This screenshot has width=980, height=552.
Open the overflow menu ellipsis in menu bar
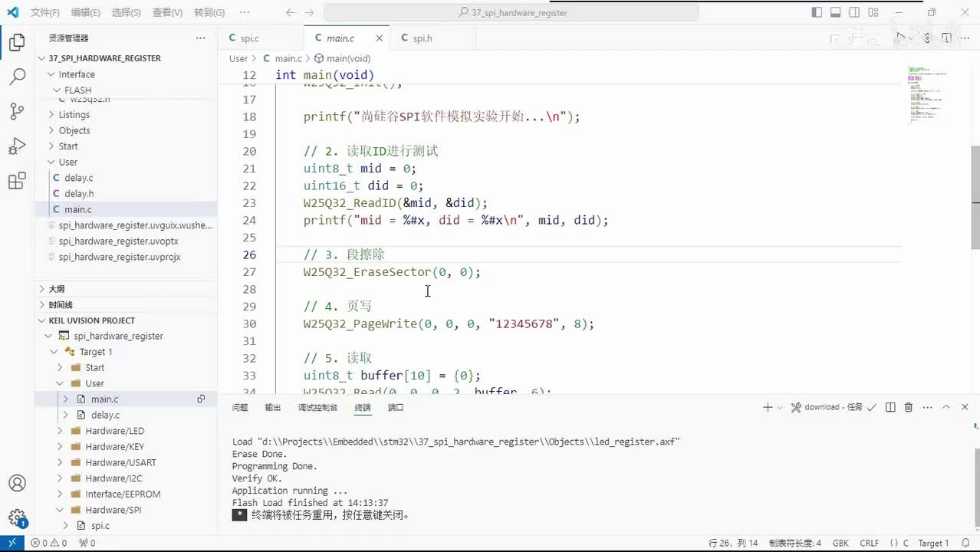tap(244, 12)
